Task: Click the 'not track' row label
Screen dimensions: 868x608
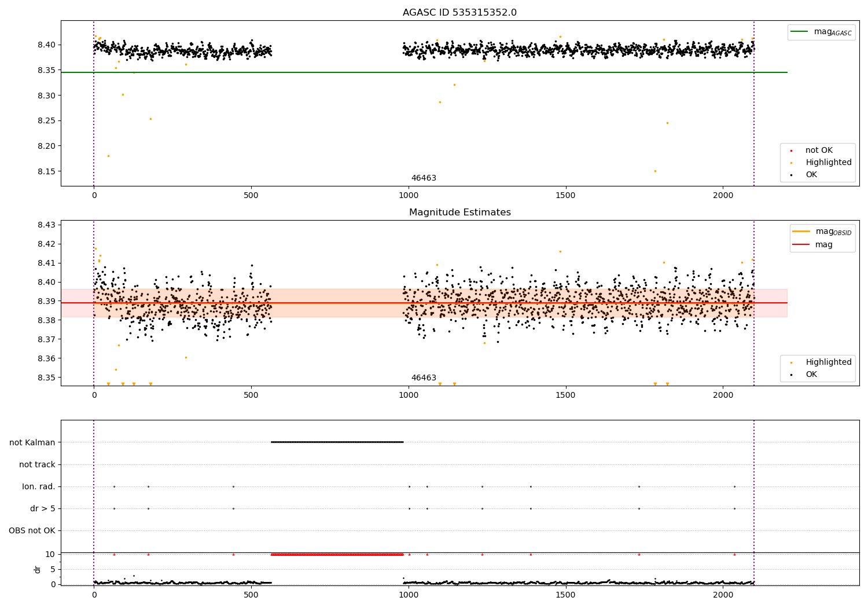Action: (37, 464)
